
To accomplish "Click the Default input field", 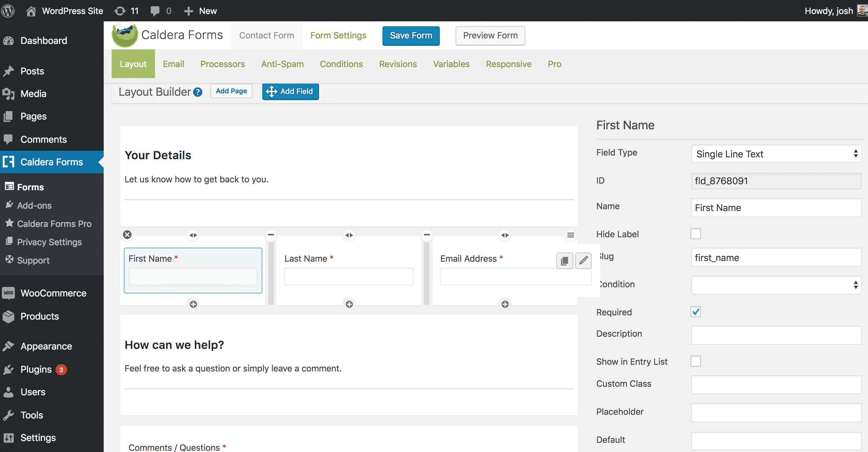I will (776, 441).
